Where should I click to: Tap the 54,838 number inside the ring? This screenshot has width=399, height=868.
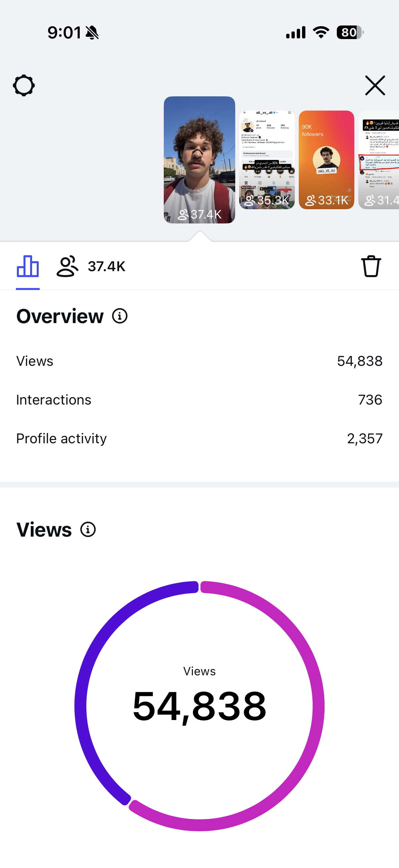coord(199,706)
